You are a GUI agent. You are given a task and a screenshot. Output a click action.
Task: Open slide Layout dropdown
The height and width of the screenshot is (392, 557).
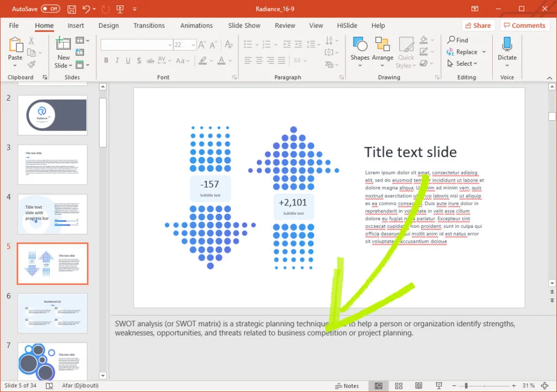83,40
